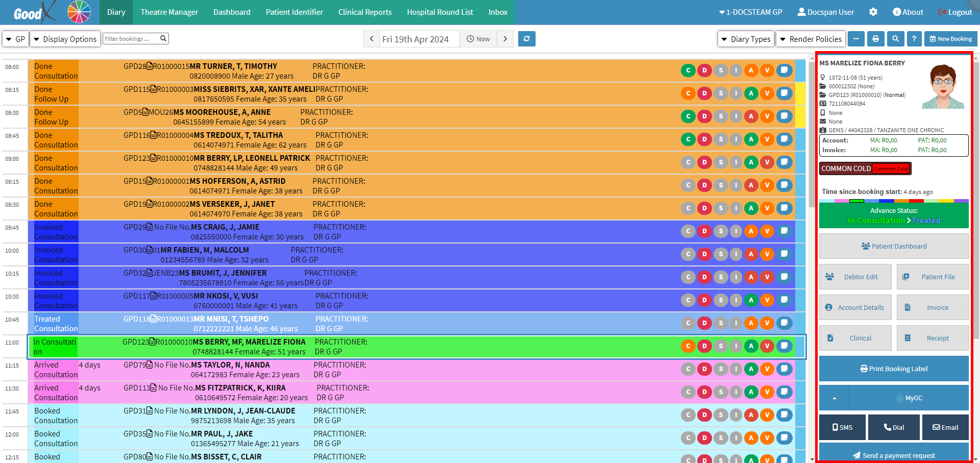Go to the previous day arrow
This screenshot has width=980, height=463.
point(372,39)
